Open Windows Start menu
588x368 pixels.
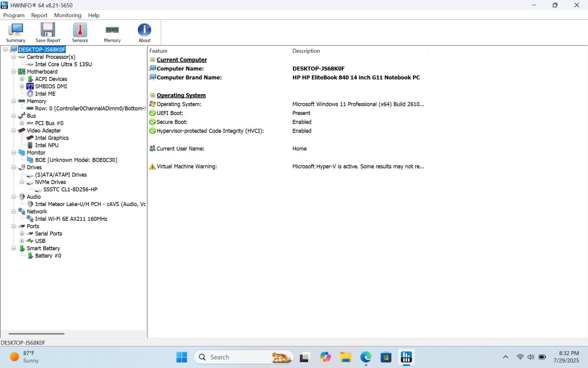pos(182,357)
